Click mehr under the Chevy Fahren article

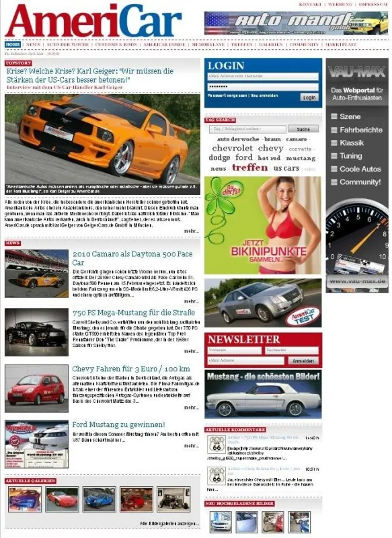pos(192,408)
